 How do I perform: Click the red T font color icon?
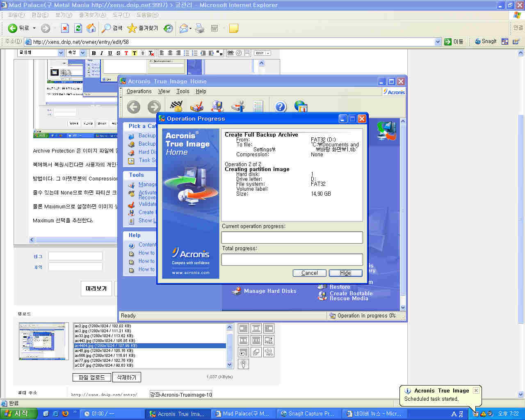click(126, 53)
